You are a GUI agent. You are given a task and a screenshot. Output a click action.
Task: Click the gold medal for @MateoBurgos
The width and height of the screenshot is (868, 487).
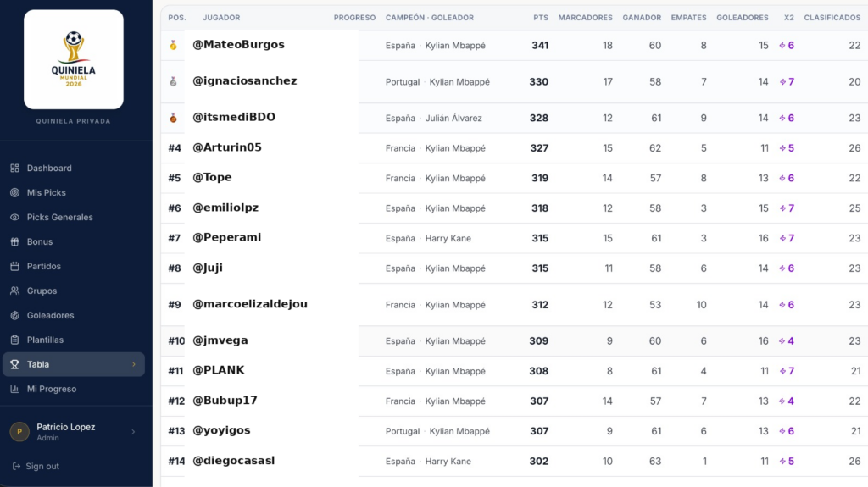(x=173, y=46)
